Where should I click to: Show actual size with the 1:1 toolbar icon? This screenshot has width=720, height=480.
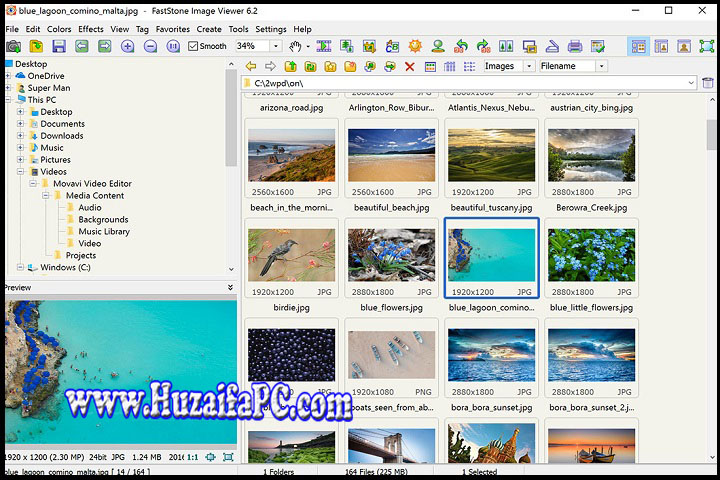pyautogui.click(x=173, y=46)
